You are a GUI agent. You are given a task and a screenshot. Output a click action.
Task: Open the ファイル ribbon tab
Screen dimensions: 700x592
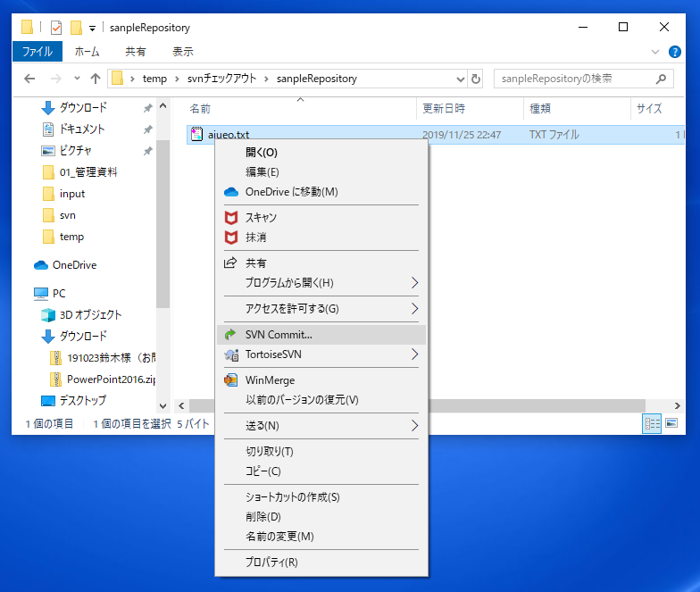[x=37, y=52]
